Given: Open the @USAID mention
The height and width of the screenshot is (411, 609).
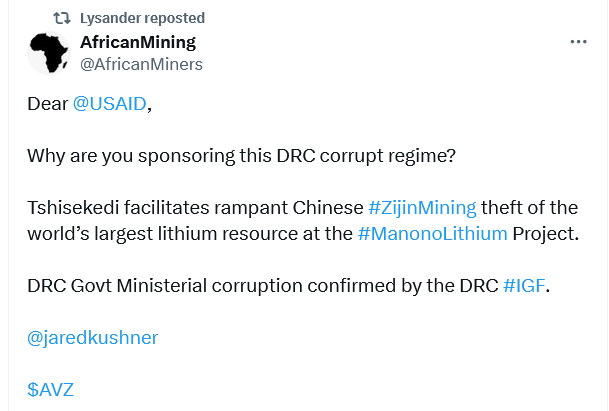Looking at the screenshot, I should (x=110, y=104).
